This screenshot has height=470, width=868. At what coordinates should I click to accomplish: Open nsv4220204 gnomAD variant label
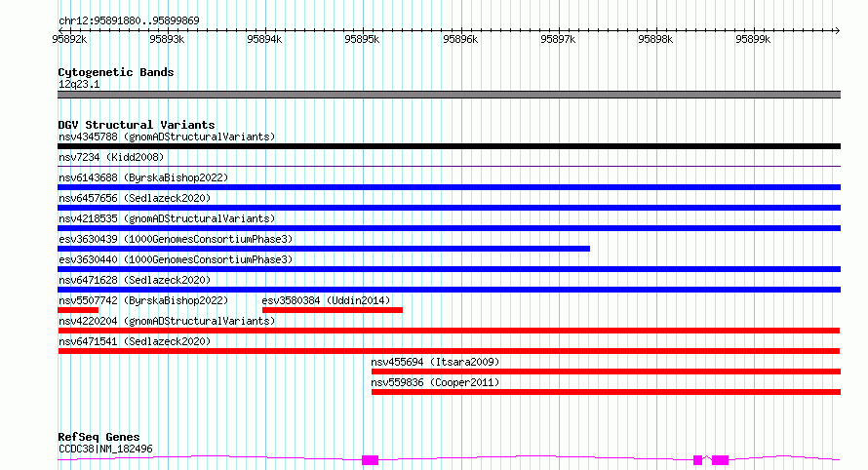(167, 321)
